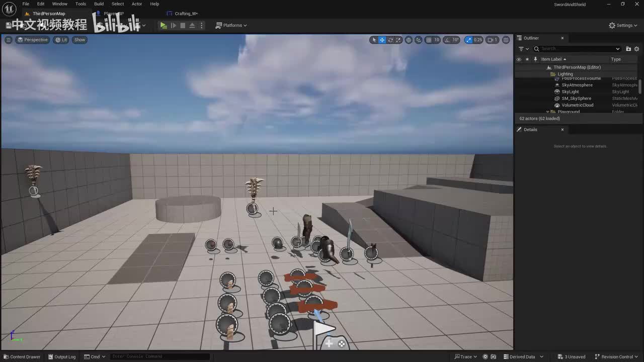Open the Window menu
This screenshot has height=362, width=644.
[x=59, y=4]
